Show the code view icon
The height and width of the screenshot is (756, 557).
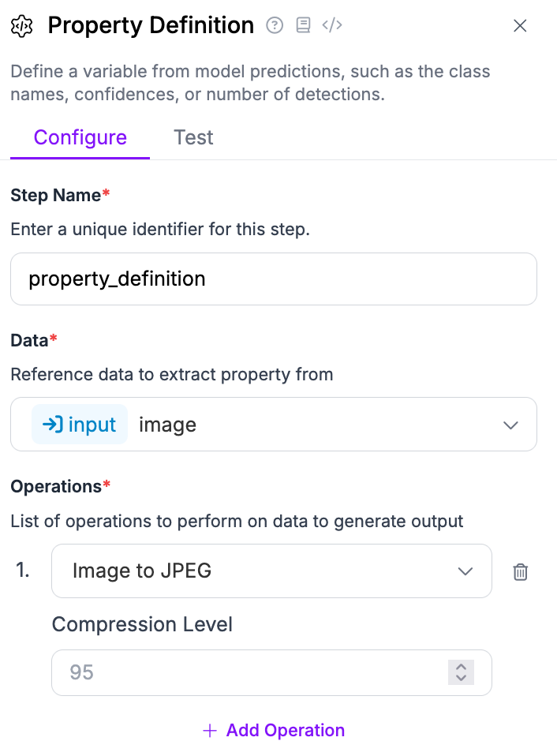pos(332,26)
